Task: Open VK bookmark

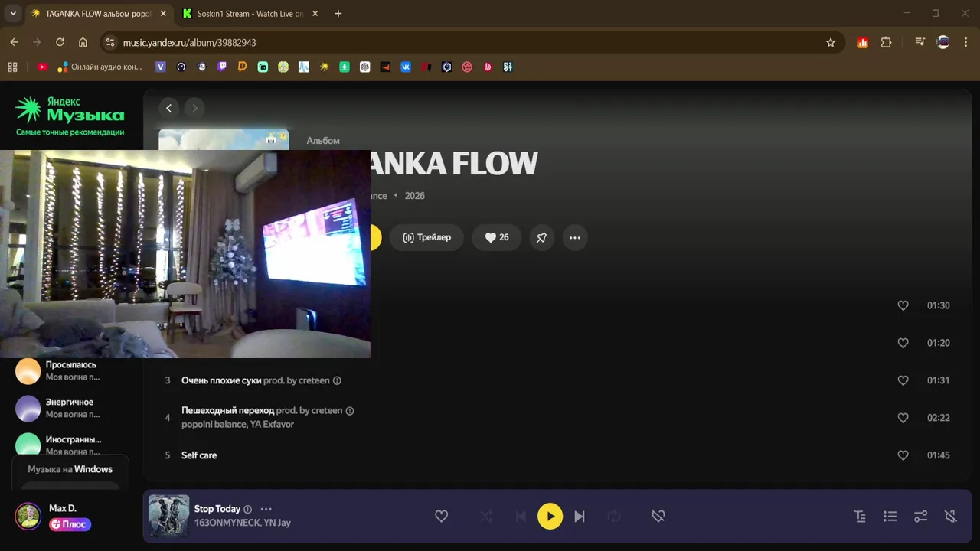Action: pos(406,67)
